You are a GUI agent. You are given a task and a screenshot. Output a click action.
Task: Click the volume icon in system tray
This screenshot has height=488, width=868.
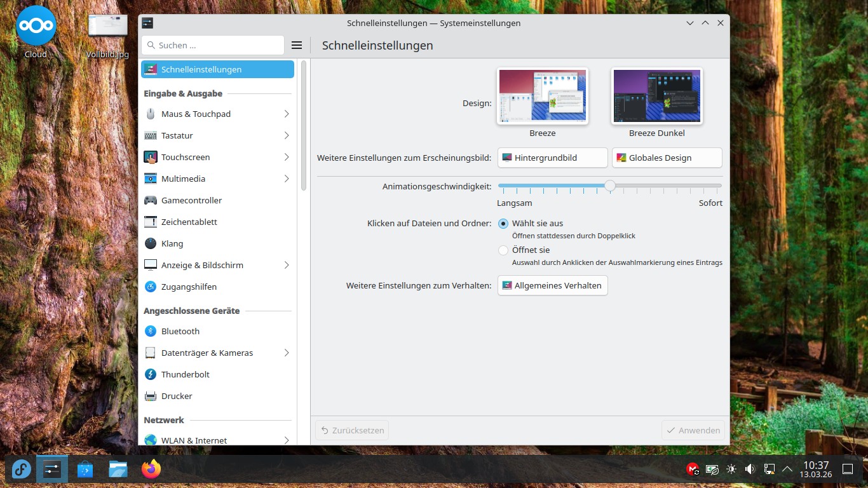(x=750, y=470)
